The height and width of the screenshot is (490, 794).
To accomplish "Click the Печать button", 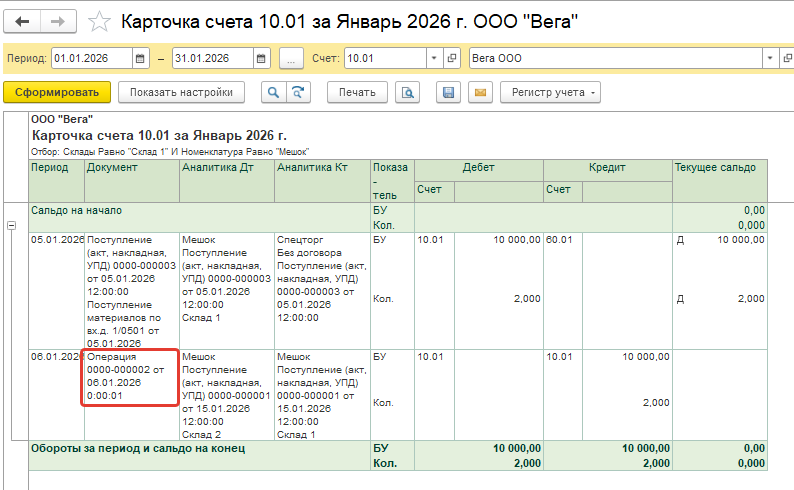I will 357,93.
